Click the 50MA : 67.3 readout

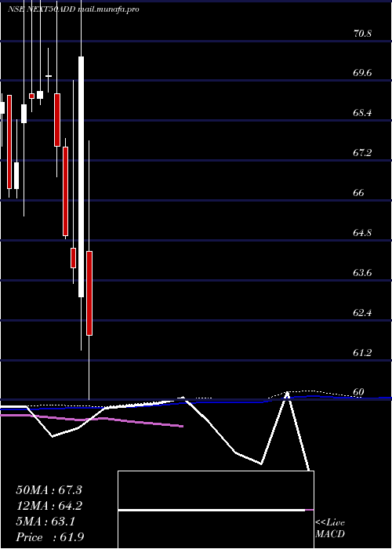click(49, 490)
